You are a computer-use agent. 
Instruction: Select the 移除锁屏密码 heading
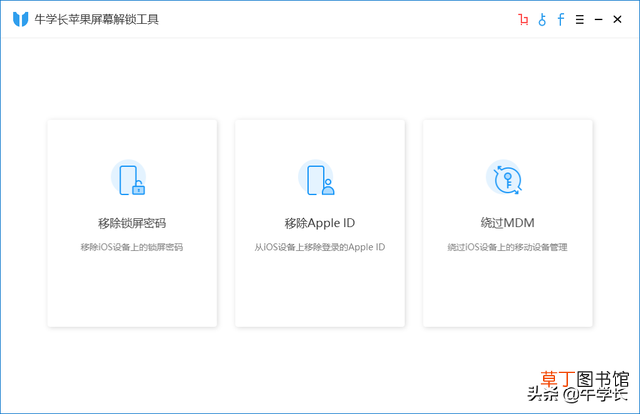pos(132,223)
